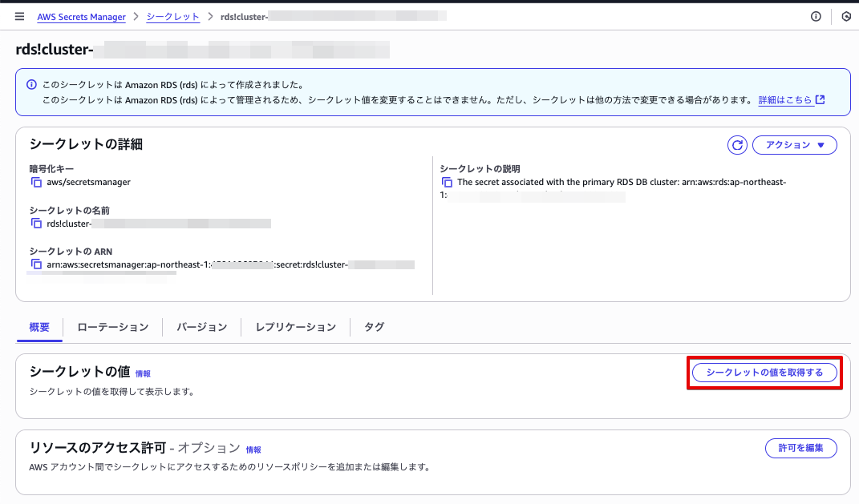Open 情報 link next to シークレットの値
The image size is (859, 504).
tap(143, 373)
